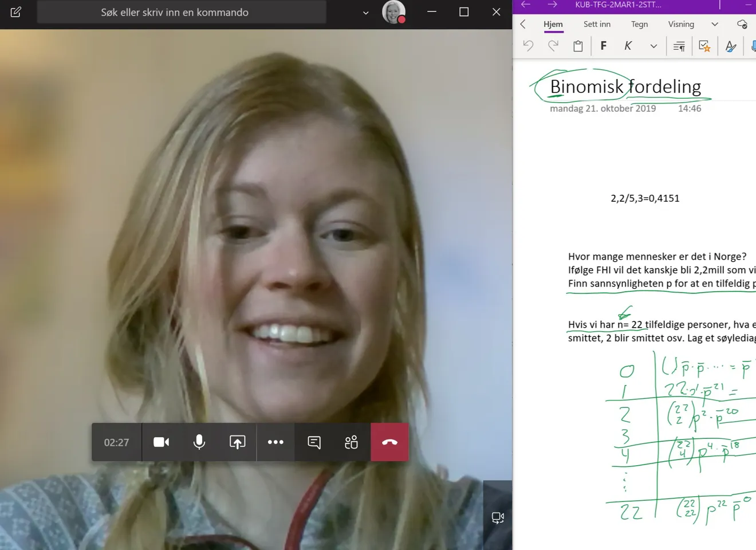Image resolution: width=756 pixels, height=550 pixels.
Task: Mute the microphone in the call bar
Action: pos(199,442)
